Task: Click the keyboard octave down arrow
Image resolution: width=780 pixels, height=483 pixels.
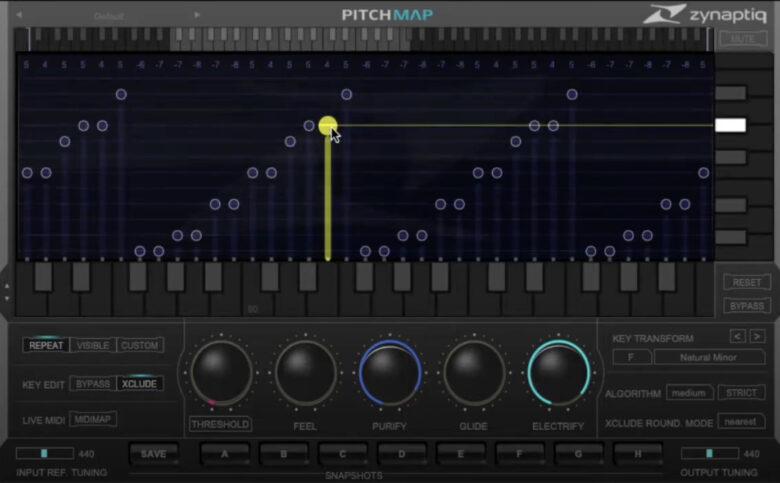Action: pyautogui.click(x=7, y=298)
